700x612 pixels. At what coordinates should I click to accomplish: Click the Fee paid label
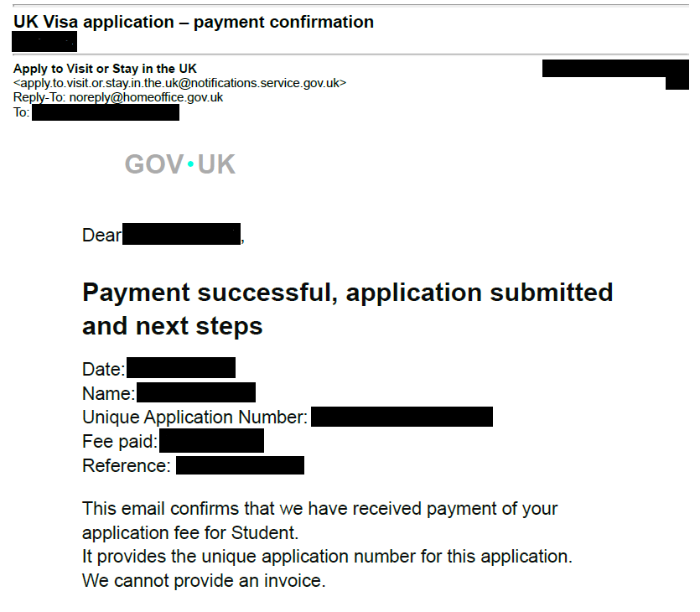pyautogui.click(x=120, y=441)
